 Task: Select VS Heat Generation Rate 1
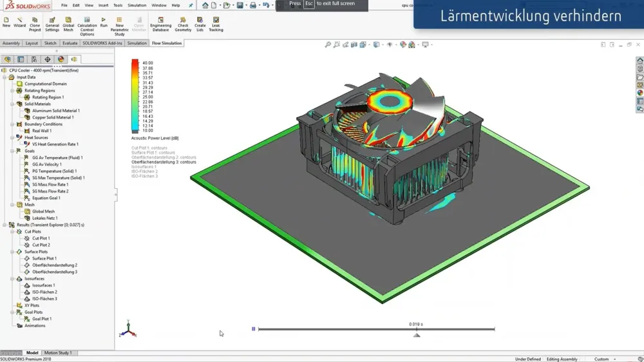[55, 144]
